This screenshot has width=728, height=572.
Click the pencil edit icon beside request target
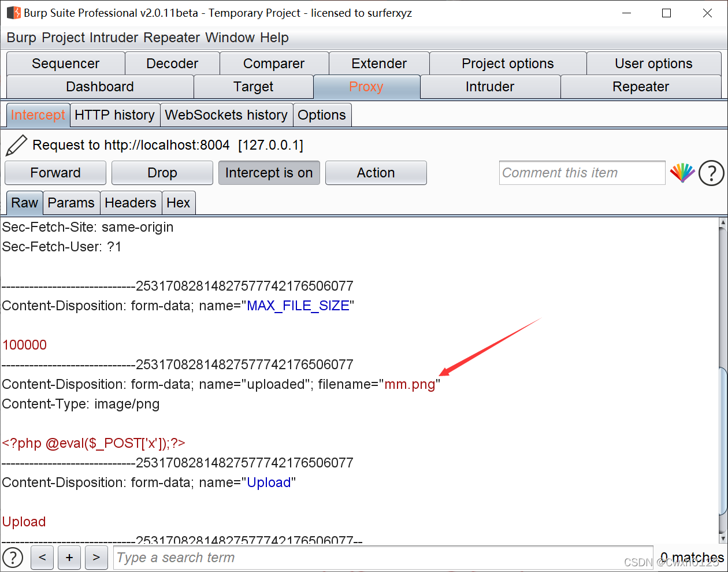click(16, 145)
